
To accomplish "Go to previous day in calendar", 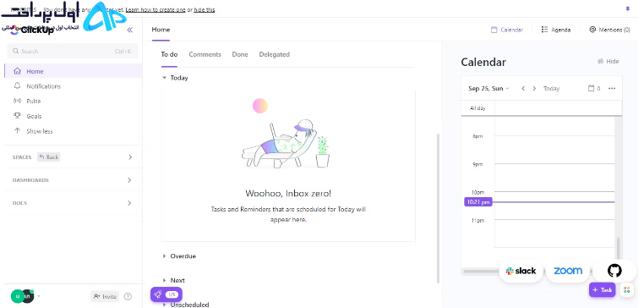I will coord(523,88).
